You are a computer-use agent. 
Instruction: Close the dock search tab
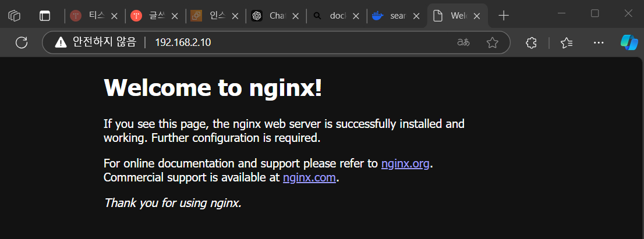point(356,16)
